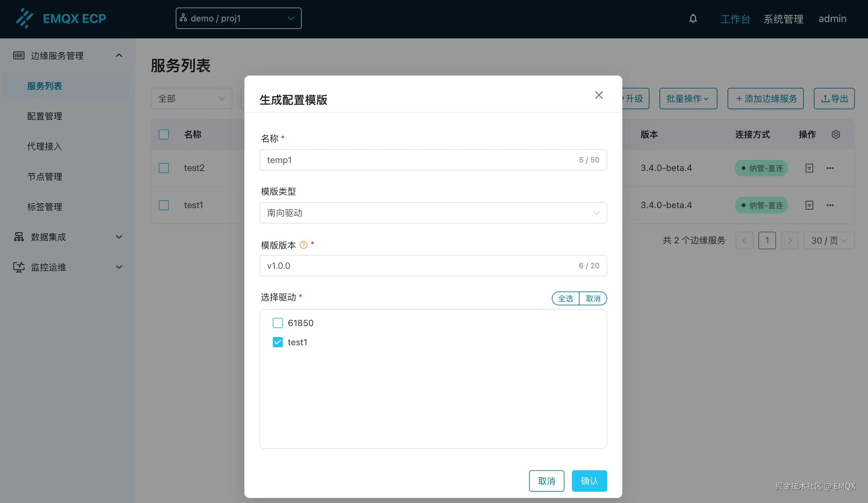This screenshot has height=503, width=868.
Task: Click the EMQX ECP logo
Action: tap(61, 19)
